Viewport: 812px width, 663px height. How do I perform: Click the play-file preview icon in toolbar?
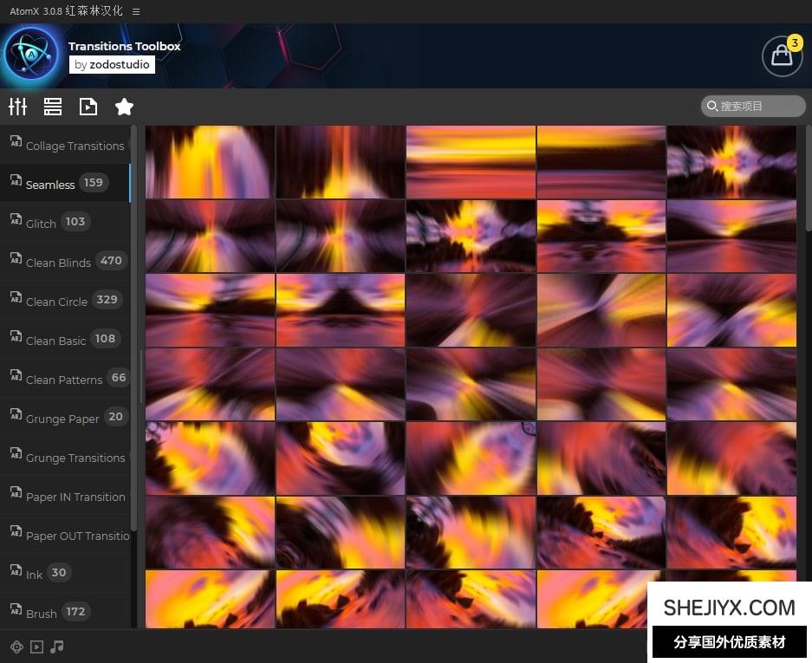click(x=88, y=107)
